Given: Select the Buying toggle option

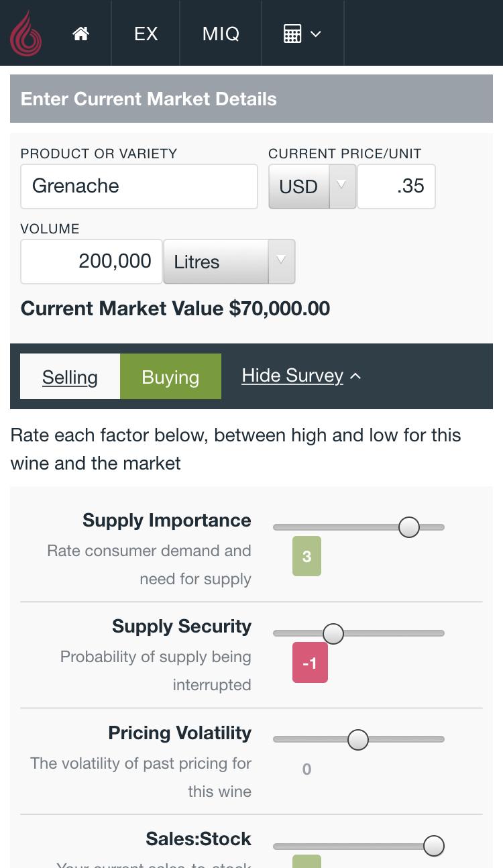Looking at the screenshot, I should coord(170,377).
